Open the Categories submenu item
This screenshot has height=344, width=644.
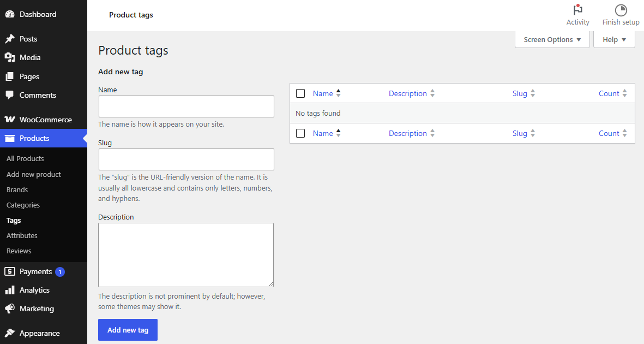[x=23, y=205]
